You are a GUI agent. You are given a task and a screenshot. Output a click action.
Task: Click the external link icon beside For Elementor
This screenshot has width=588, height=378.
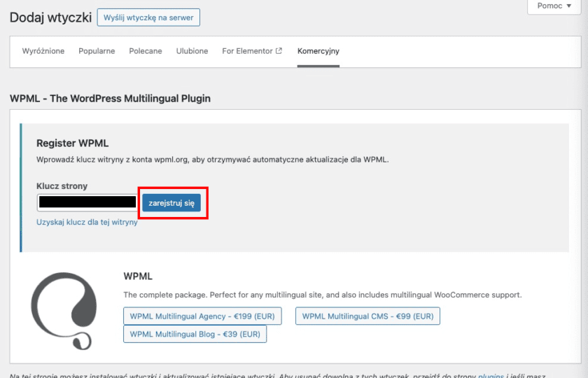[x=279, y=51]
